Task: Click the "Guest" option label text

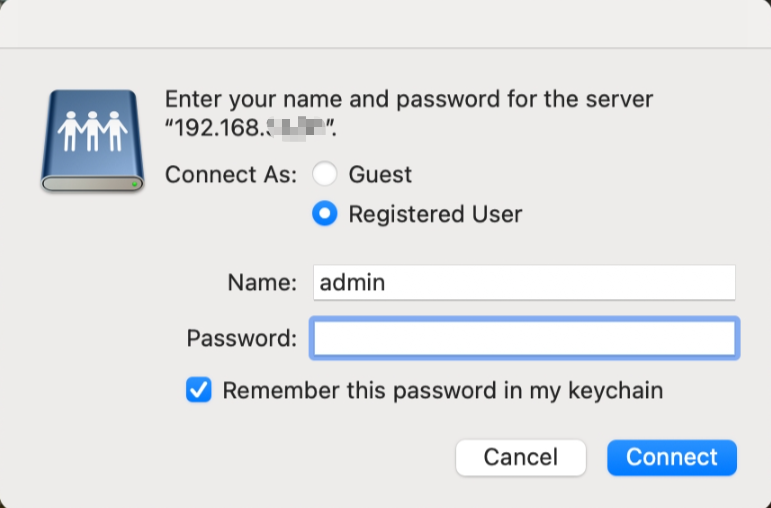Action: point(380,174)
